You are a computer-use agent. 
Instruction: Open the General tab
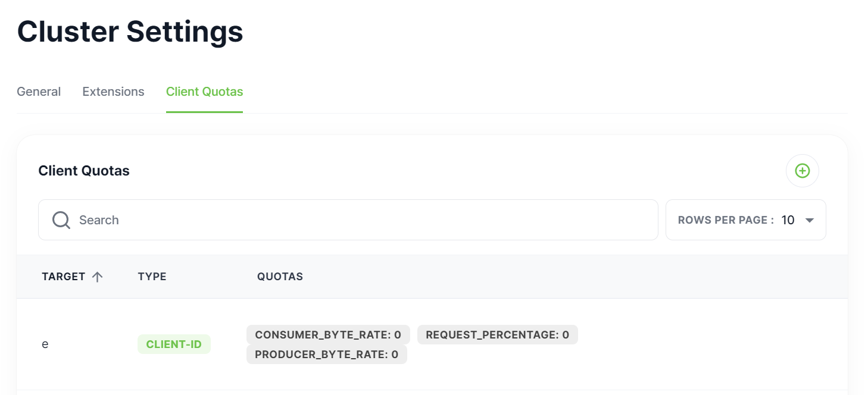point(39,92)
